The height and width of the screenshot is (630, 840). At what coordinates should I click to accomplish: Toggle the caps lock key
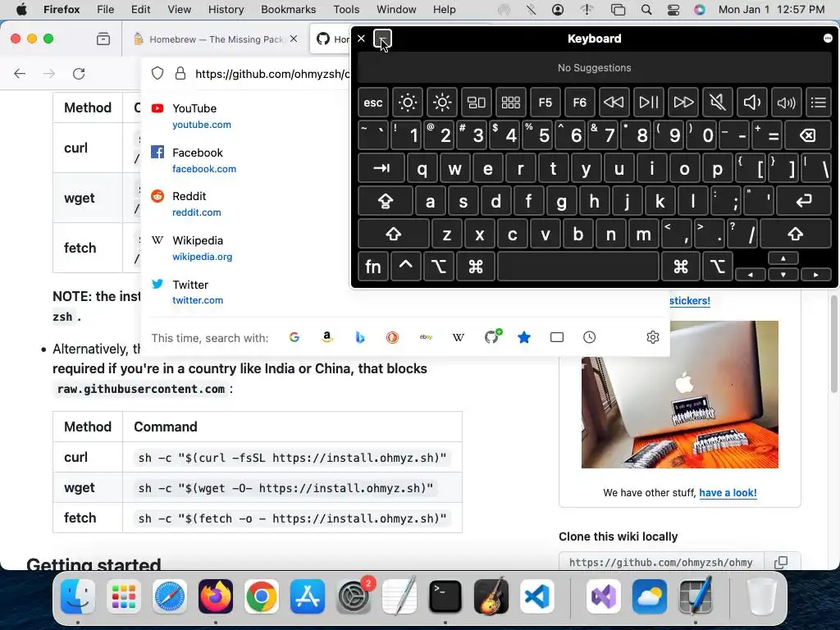point(386,202)
